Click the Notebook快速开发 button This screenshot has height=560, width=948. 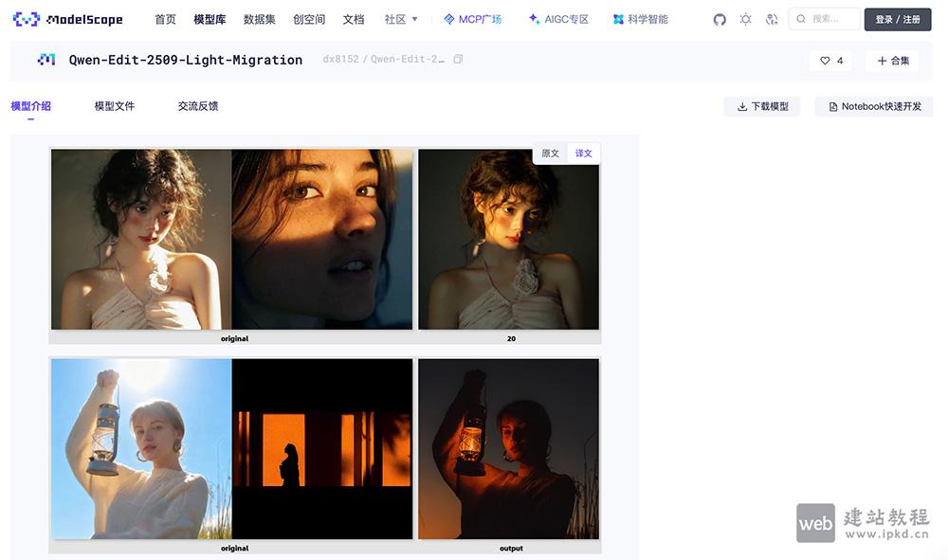[x=872, y=106]
